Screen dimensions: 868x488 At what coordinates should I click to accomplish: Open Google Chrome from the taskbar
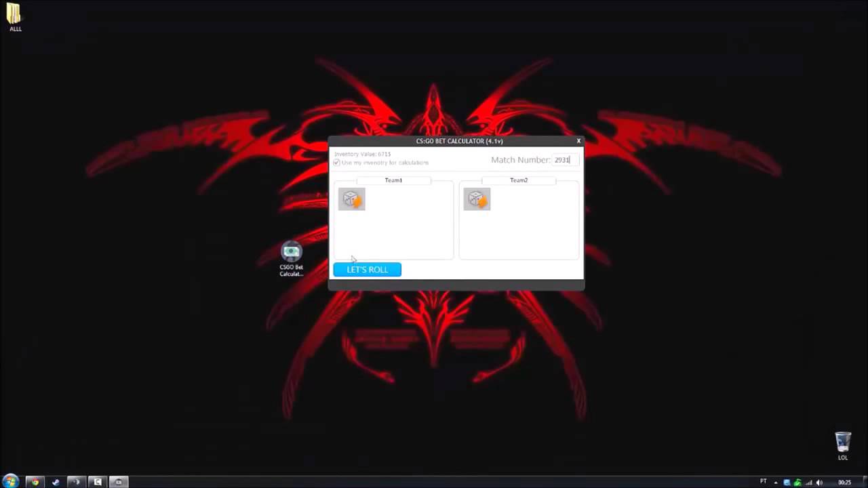coord(35,482)
